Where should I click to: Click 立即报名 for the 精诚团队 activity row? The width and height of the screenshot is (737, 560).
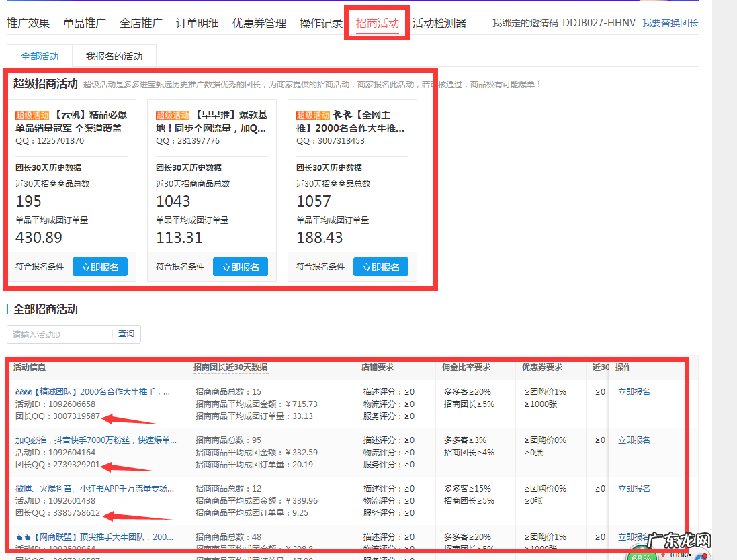point(634,391)
